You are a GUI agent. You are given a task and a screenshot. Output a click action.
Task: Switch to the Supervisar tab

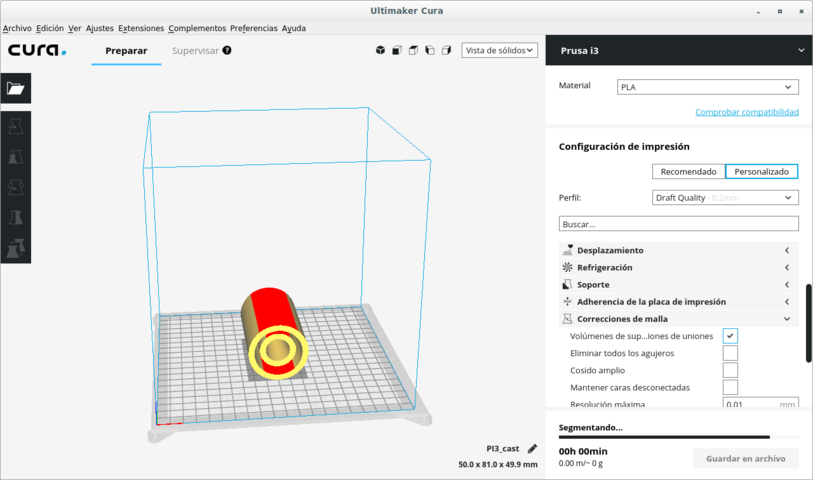(195, 51)
